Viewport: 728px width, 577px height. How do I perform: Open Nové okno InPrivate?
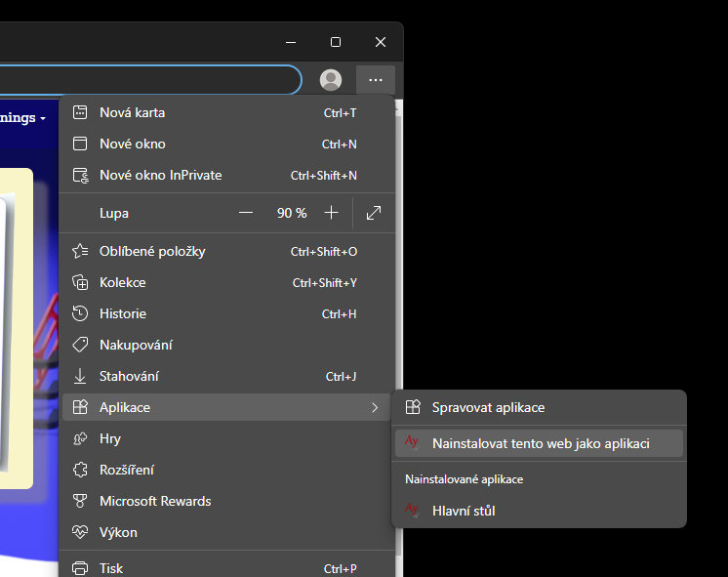[227, 175]
